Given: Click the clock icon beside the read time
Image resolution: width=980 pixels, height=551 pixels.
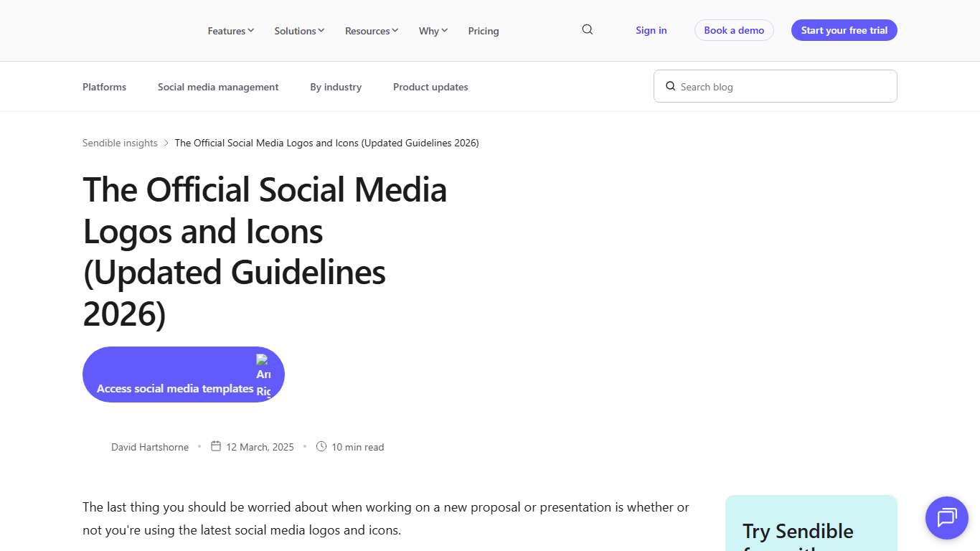Looking at the screenshot, I should (x=322, y=446).
